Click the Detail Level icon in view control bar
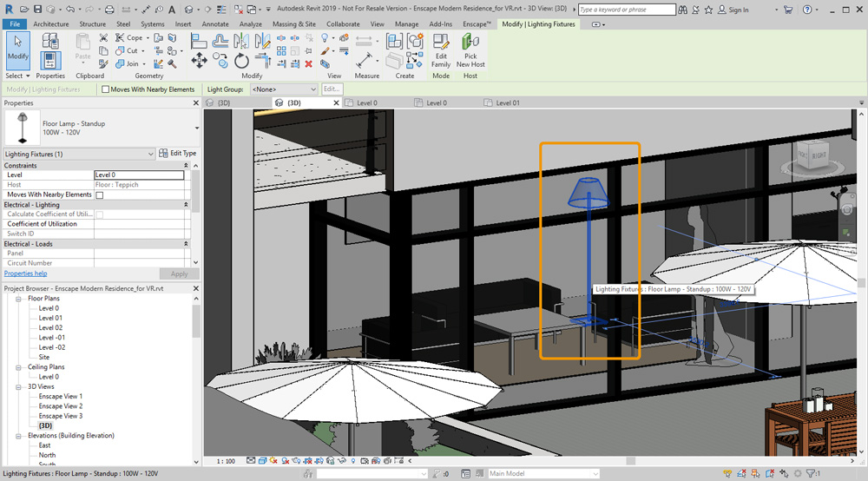The image size is (868, 481). pos(252,460)
